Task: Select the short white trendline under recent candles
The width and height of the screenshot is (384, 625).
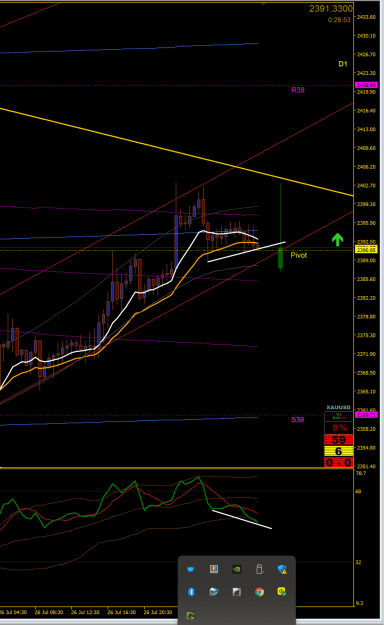Action: 246,252
